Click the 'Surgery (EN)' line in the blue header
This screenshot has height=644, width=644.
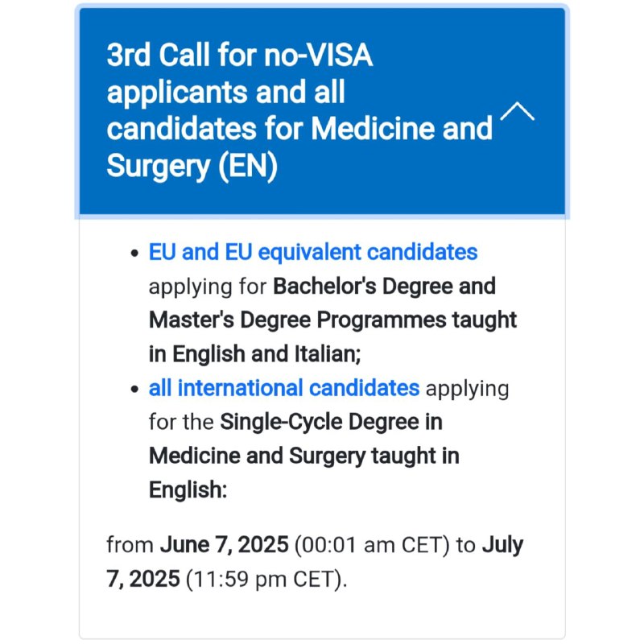192,166
